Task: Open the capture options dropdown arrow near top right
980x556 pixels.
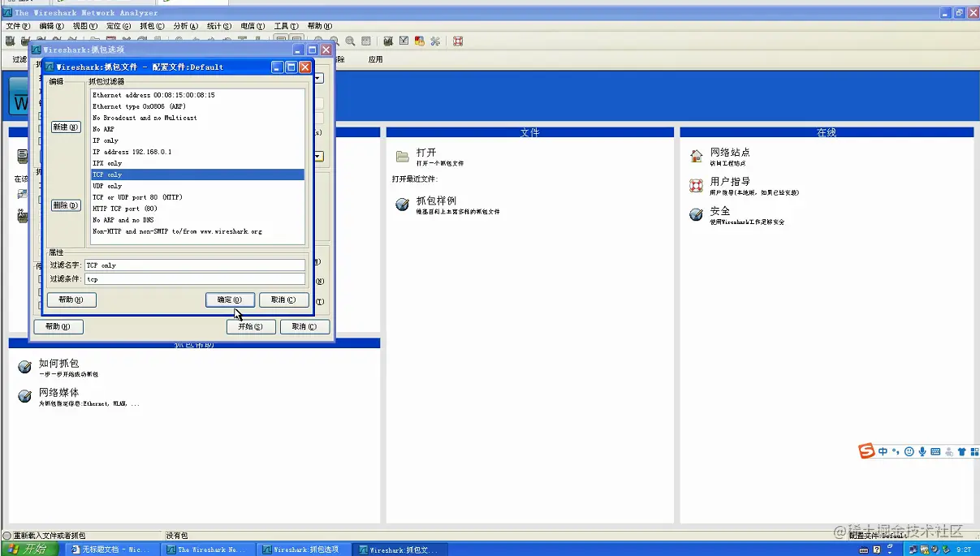Action: 319,79
